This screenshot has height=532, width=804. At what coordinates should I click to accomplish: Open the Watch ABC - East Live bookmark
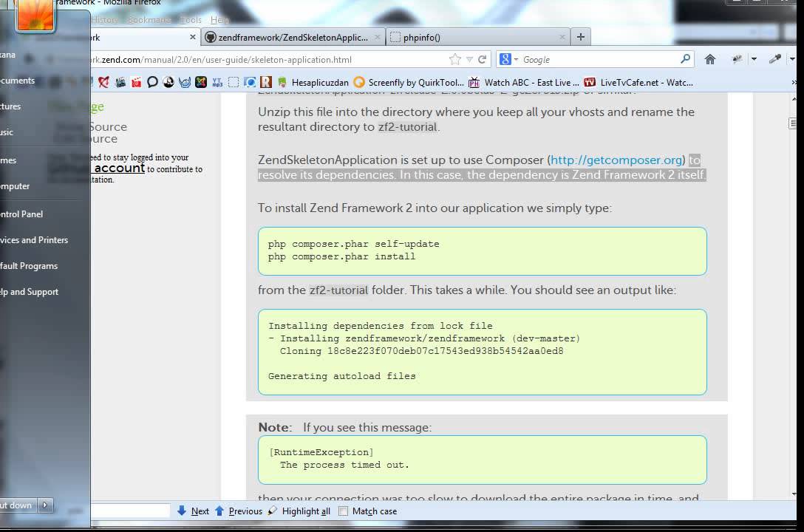point(525,82)
